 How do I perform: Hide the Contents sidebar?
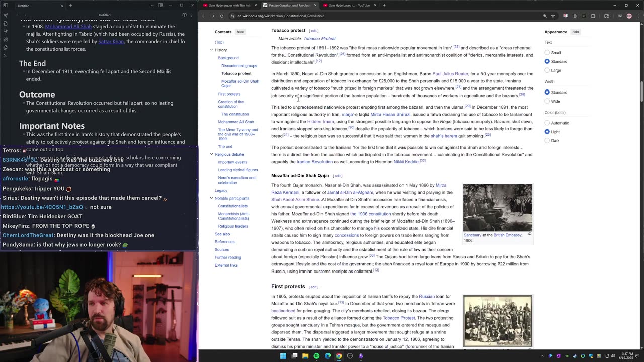(x=240, y=32)
